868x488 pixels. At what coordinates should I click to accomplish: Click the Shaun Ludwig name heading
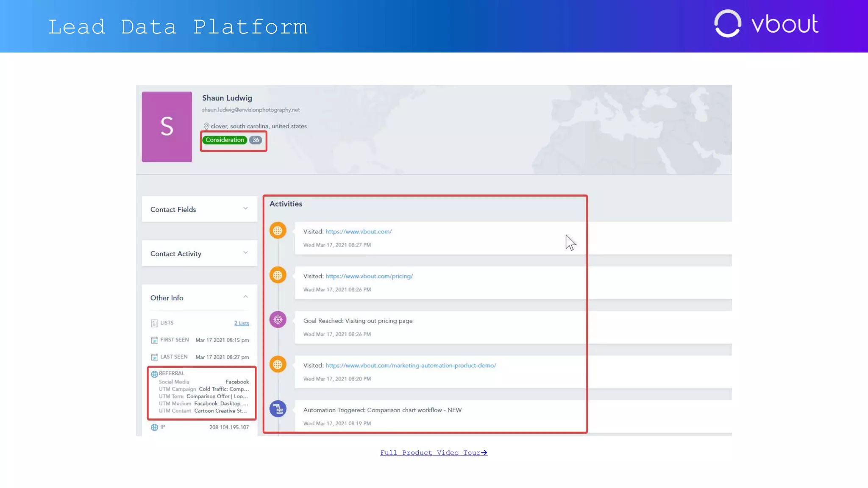click(227, 98)
